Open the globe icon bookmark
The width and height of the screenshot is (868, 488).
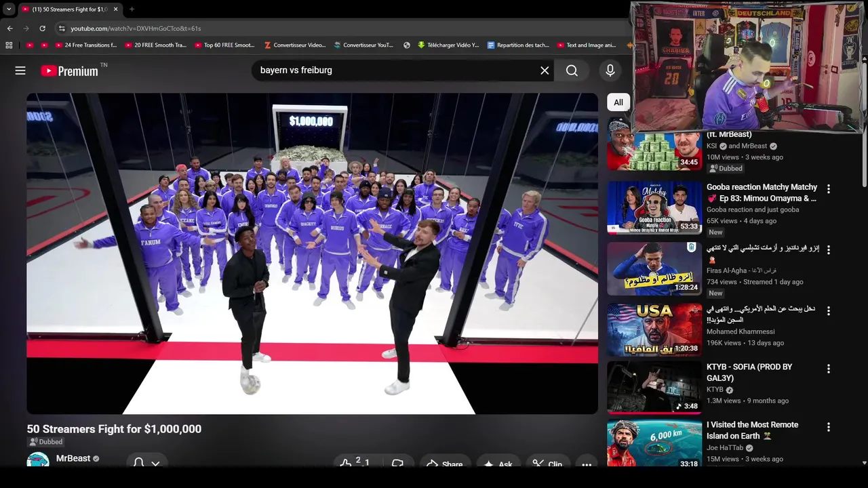[407, 45]
